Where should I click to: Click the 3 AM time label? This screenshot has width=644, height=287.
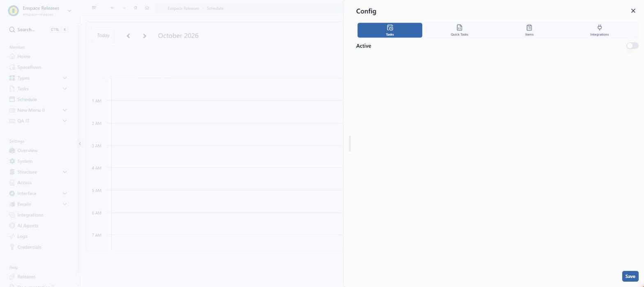coord(97,146)
